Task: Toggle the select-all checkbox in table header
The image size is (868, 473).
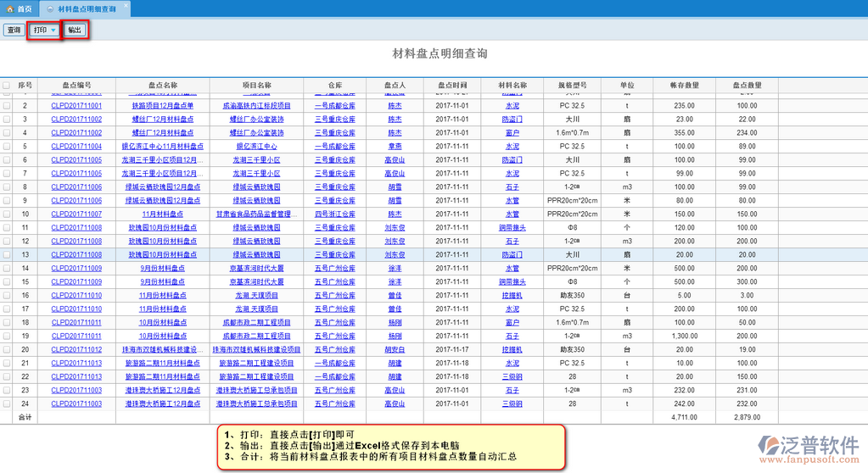Action: 7,86
